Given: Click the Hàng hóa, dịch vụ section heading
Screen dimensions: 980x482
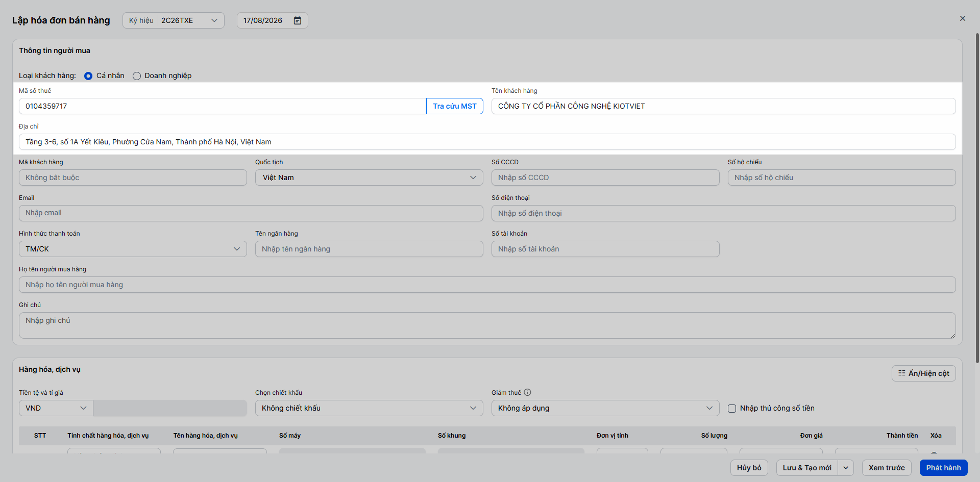Looking at the screenshot, I should (50, 369).
